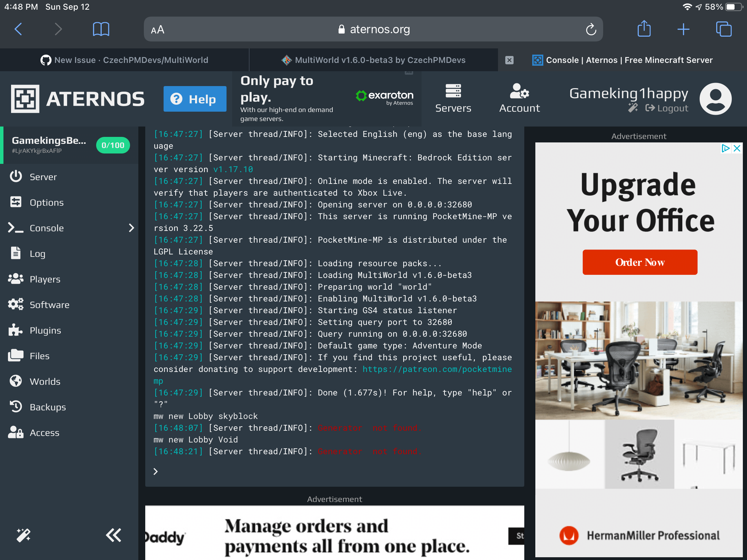Image resolution: width=747 pixels, height=560 pixels.
Task: Switch to the New Issue GitHub tab
Action: (x=124, y=60)
